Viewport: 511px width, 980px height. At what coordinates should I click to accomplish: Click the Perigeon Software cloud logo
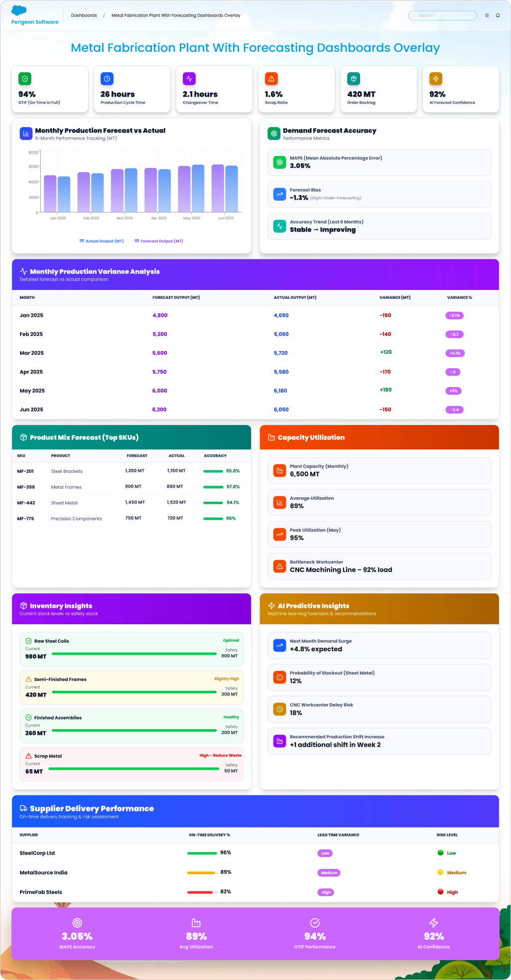19,10
